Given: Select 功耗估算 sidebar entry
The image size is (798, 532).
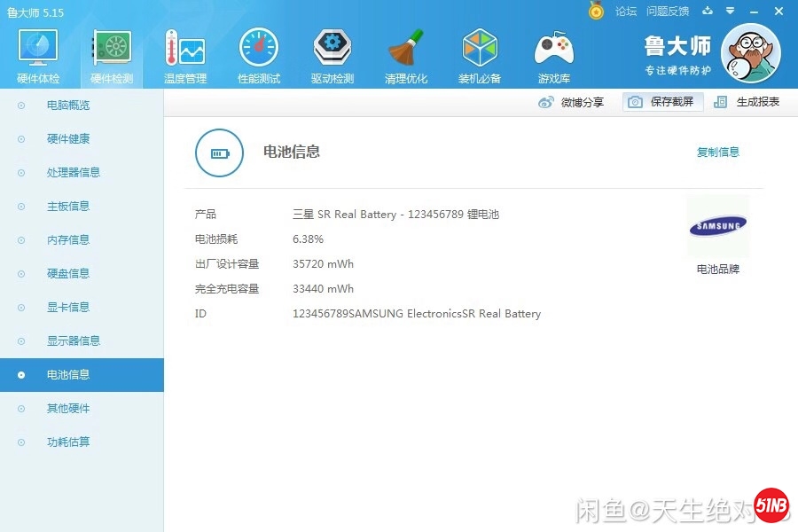Looking at the screenshot, I should pos(68,442).
